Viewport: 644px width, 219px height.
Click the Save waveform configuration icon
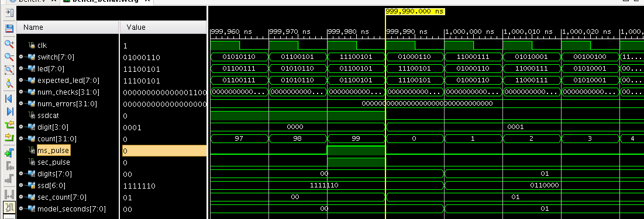(x=9, y=28)
